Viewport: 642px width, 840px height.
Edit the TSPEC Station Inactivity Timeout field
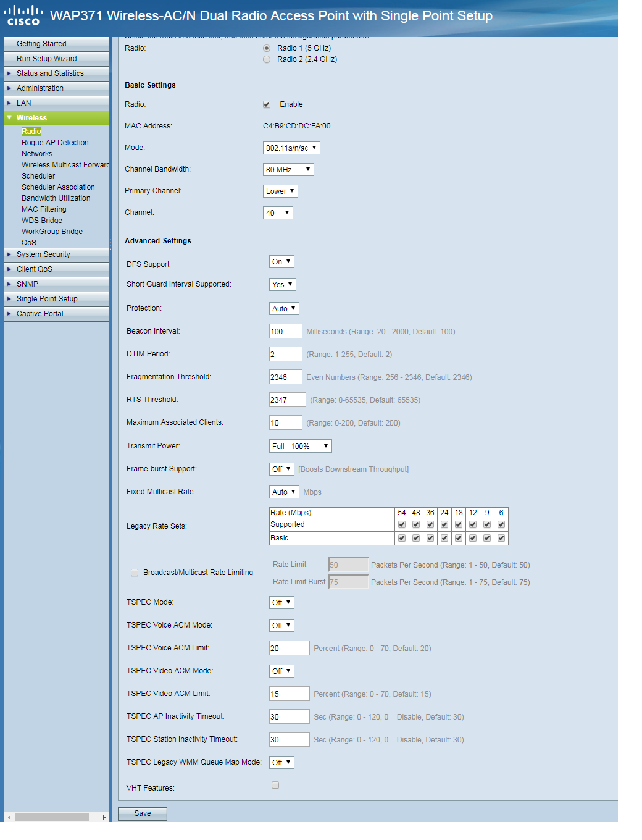point(290,739)
